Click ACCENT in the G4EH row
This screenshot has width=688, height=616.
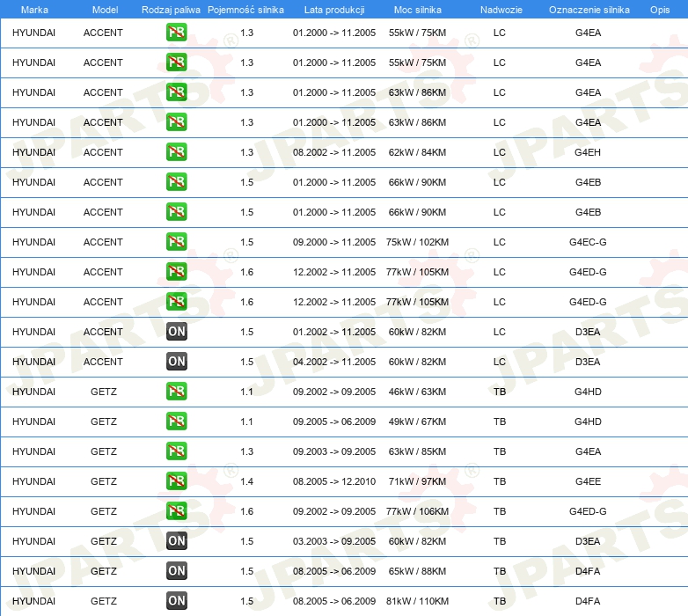click(103, 152)
